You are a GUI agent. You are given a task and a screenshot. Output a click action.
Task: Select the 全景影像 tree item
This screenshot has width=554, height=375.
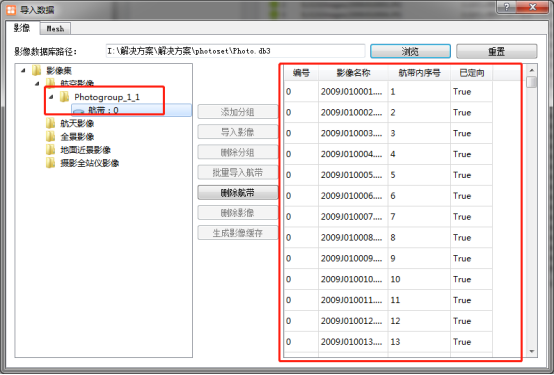pyautogui.click(x=77, y=136)
